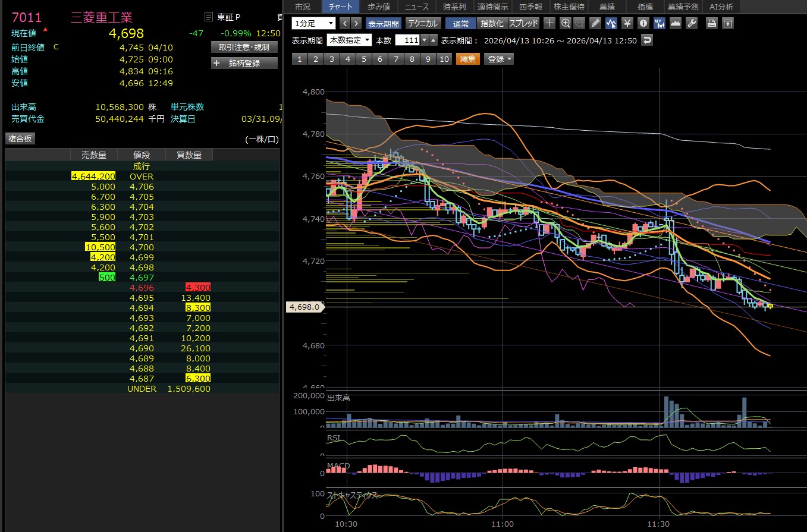Click the 銘柄登録 button
Viewport: 807px width, 532px height.
(244, 63)
